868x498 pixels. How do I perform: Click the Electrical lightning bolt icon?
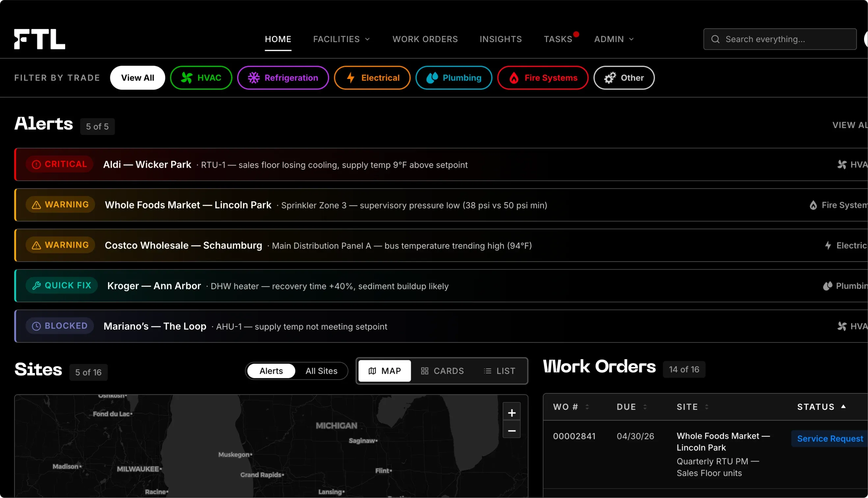click(x=351, y=78)
